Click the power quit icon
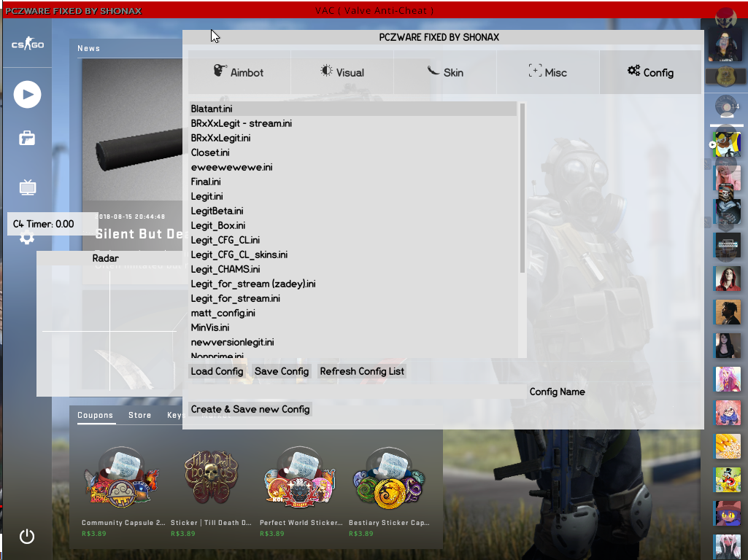The image size is (748, 560). pos(27,537)
